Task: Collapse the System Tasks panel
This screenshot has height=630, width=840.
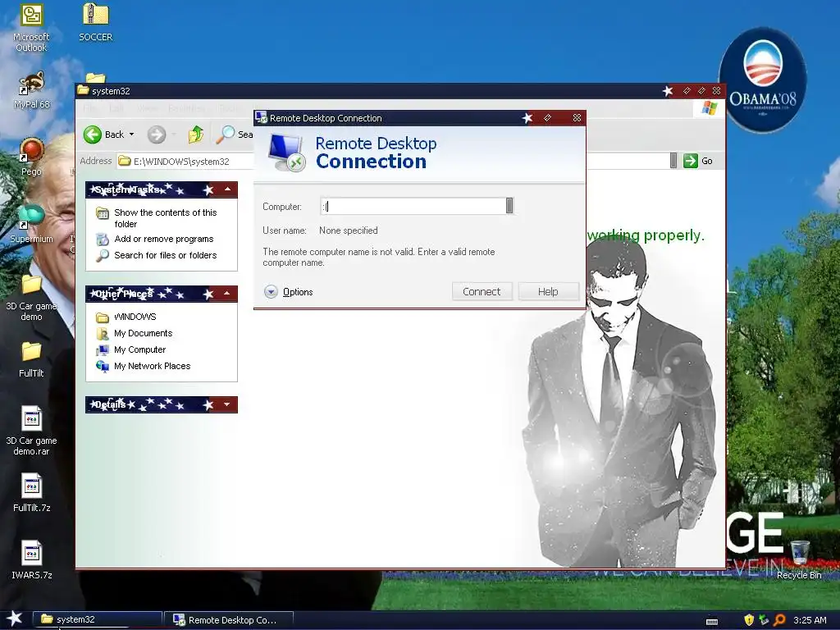Action: tap(227, 189)
